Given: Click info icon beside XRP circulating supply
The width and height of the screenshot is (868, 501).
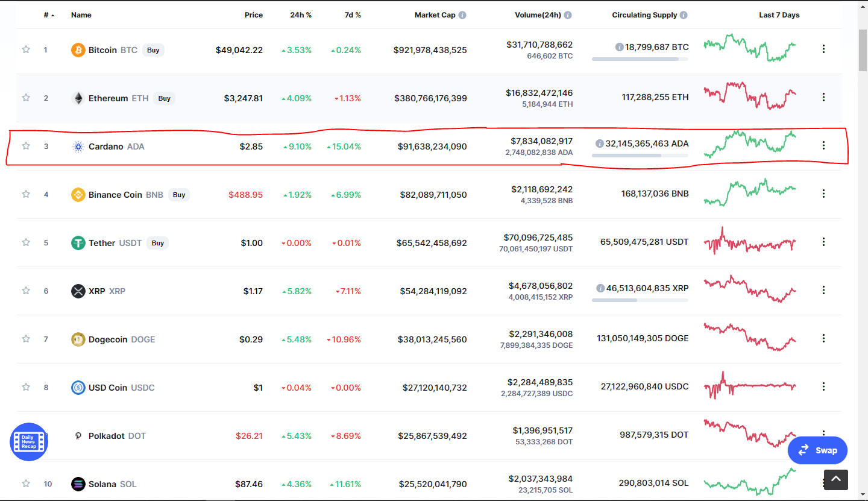Looking at the screenshot, I should pos(600,288).
